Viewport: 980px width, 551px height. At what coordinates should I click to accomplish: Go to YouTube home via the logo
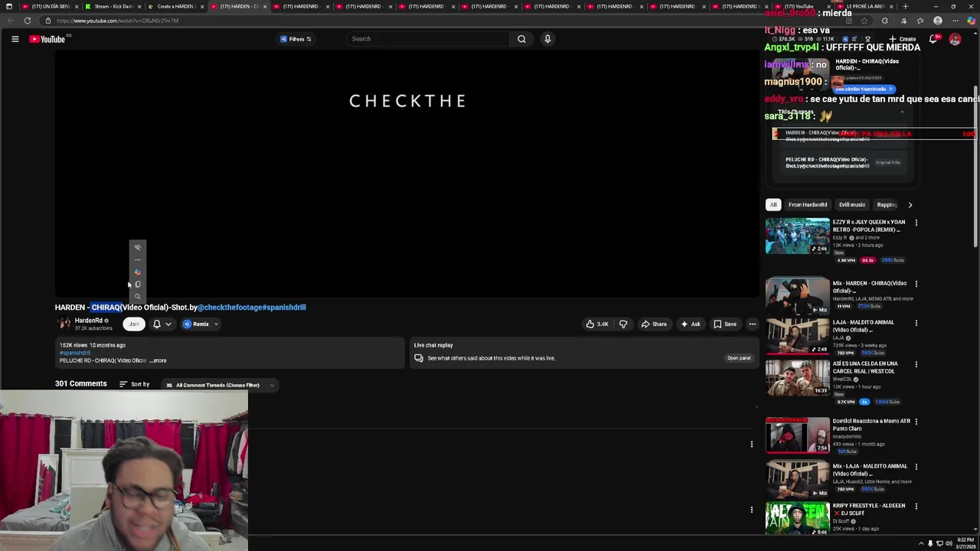[47, 39]
